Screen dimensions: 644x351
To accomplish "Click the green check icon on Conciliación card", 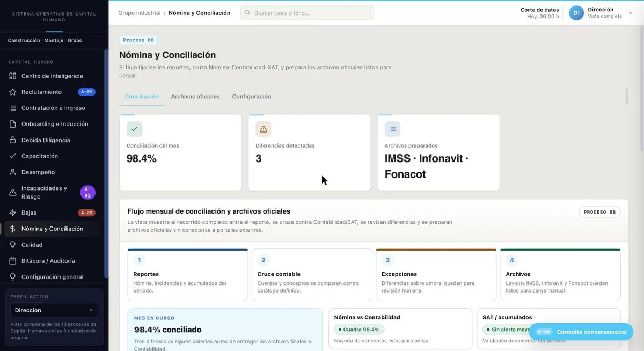I will pyautogui.click(x=135, y=129).
